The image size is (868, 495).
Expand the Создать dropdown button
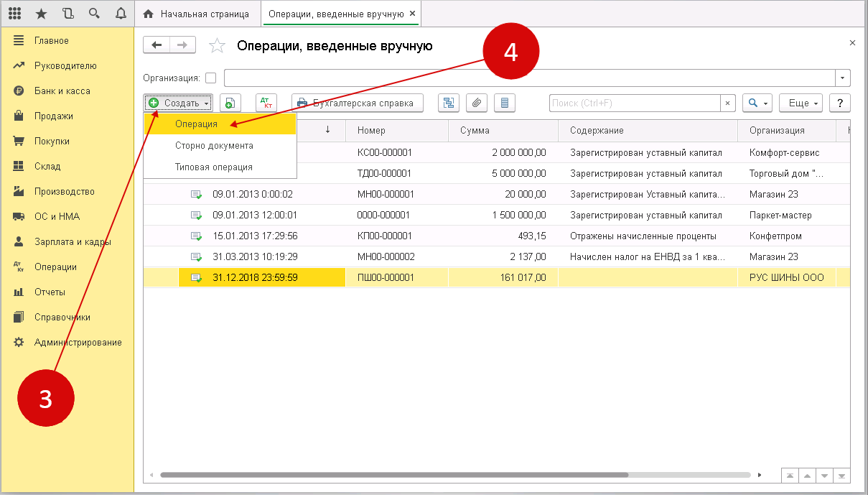pos(178,103)
